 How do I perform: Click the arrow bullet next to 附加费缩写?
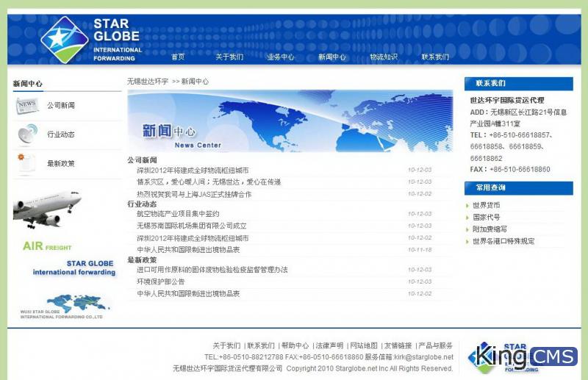point(467,229)
